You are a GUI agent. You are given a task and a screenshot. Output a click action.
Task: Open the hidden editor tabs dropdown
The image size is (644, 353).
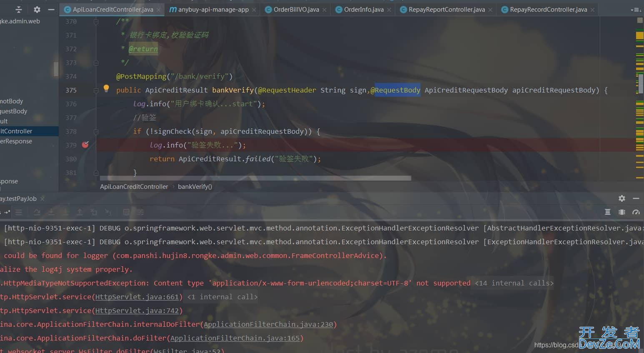point(636,10)
